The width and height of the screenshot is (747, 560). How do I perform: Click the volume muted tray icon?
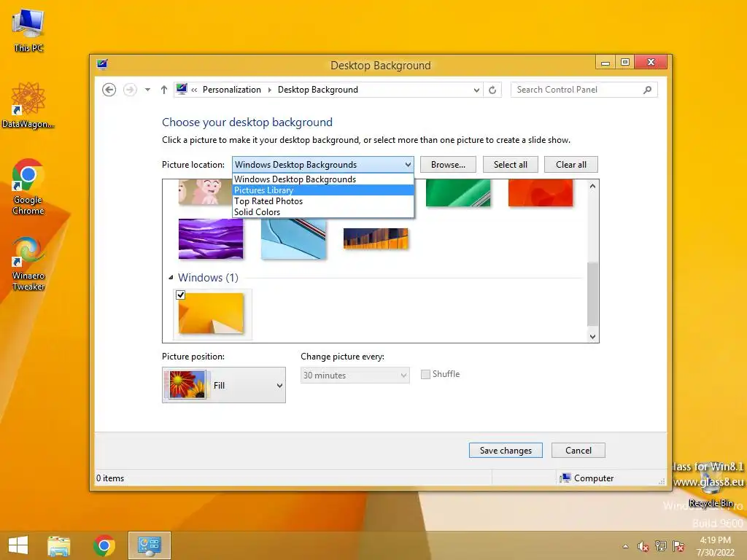tap(643, 546)
